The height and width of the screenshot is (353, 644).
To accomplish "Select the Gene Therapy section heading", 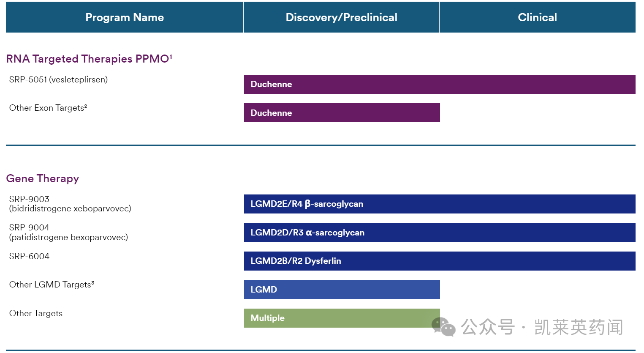I will 43,178.
